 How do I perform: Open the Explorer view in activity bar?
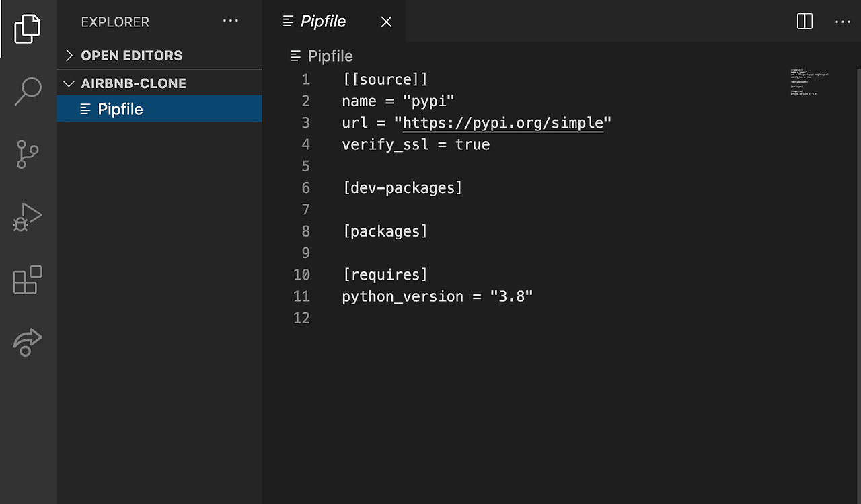28,28
